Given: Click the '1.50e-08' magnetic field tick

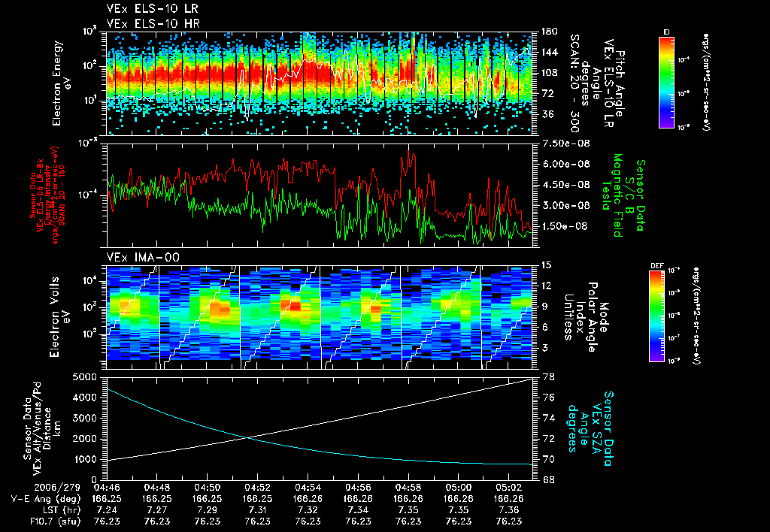Looking at the screenshot, I should click(565, 226).
